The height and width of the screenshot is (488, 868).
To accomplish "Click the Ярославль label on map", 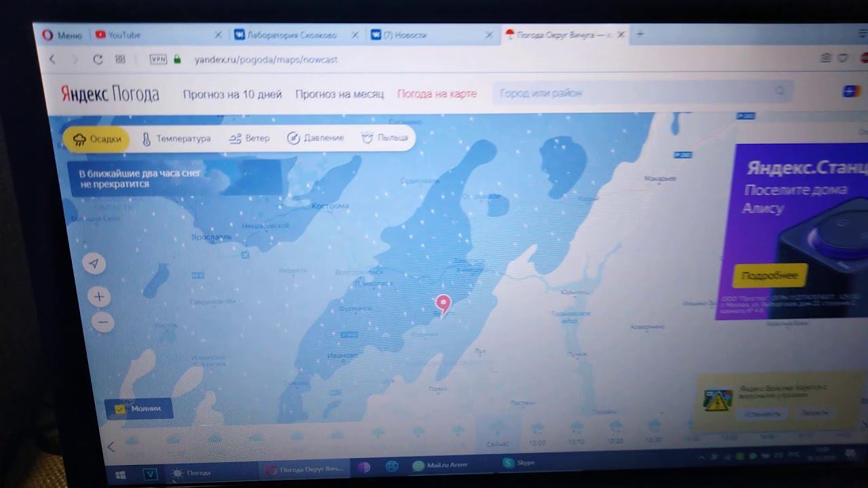I will (212, 238).
